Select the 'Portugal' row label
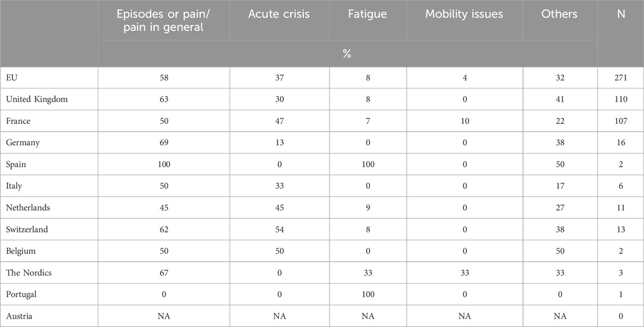 (x=22, y=294)
